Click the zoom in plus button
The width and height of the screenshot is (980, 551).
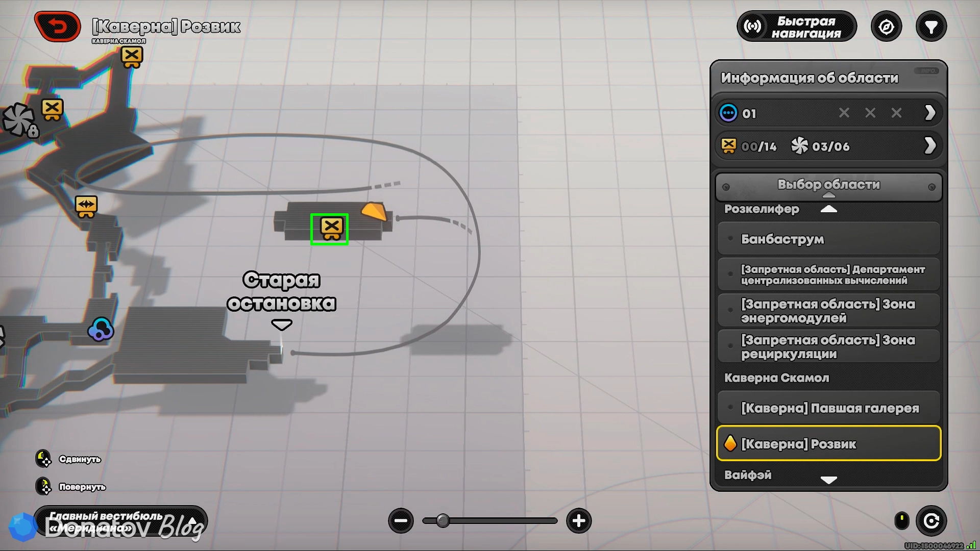(x=579, y=521)
